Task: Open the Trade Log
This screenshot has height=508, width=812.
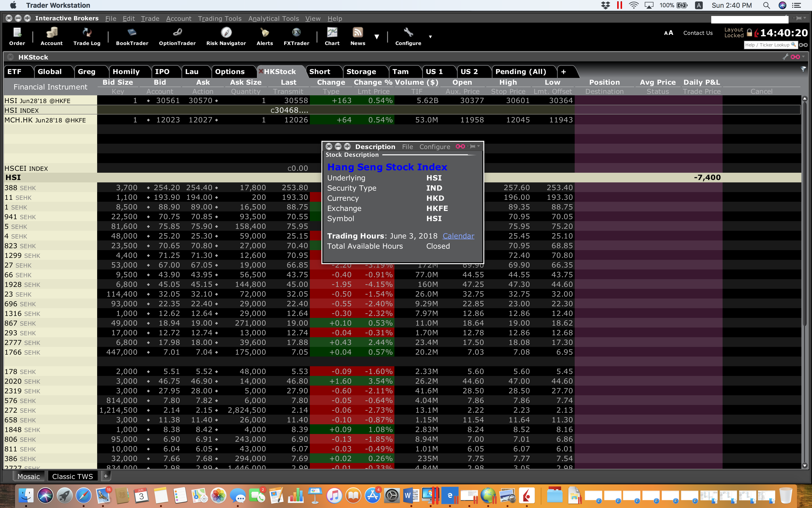Action: point(87,36)
